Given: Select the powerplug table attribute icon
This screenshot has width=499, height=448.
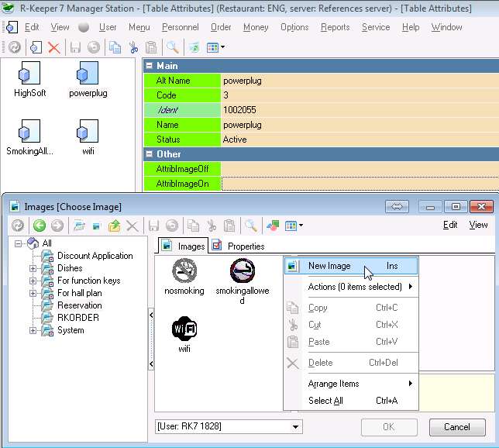Looking at the screenshot, I should click(88, 80).
